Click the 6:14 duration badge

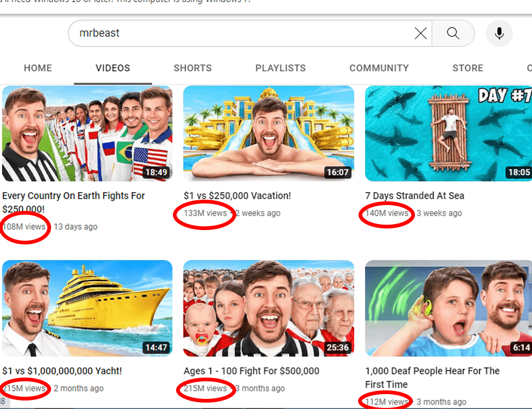point(521,348)
